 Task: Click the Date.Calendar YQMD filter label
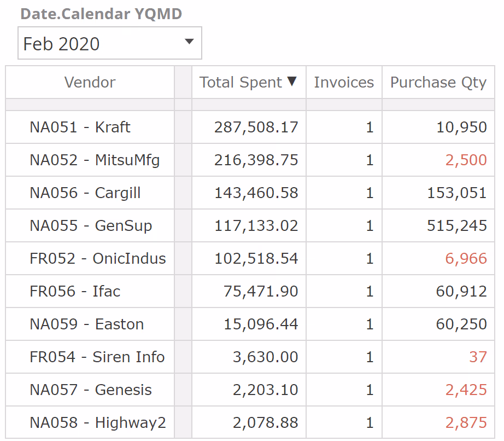tap(101, 14)
